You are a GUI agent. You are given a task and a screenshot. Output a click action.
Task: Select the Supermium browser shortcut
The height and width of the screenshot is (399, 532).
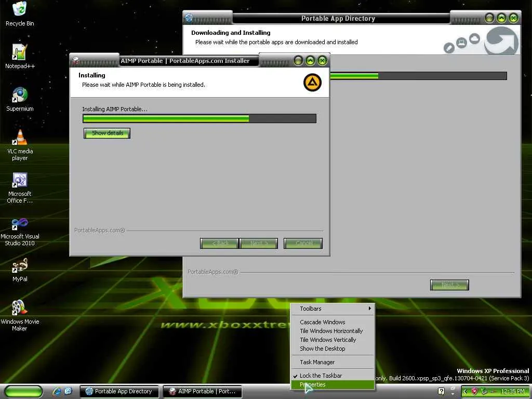[x=20, y=99]
